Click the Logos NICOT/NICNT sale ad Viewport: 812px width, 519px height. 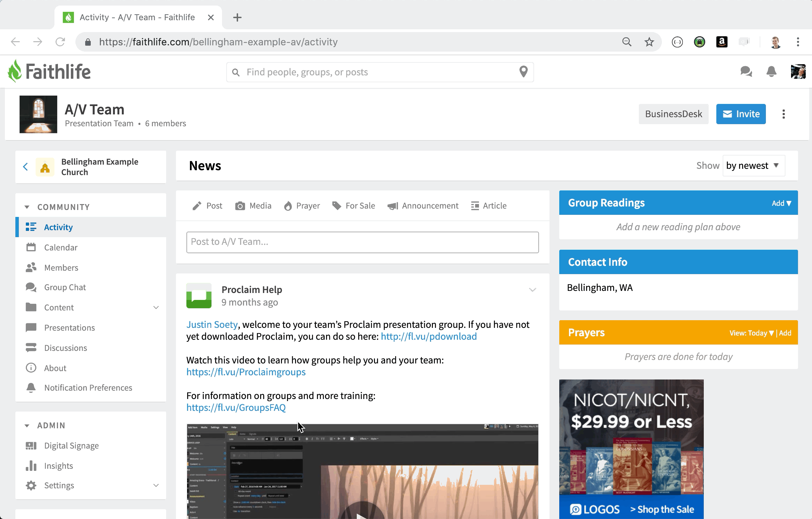[631, 449]
